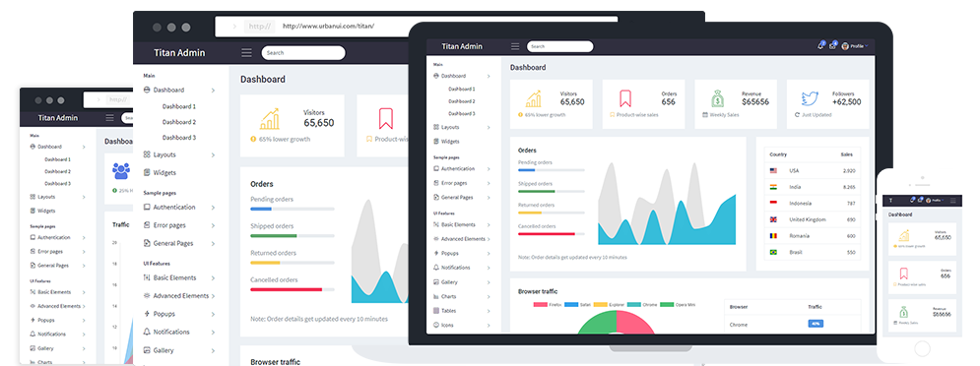Click the Safari legend swatch in laptop Browser traffic
Viewport: 980px width, 366px height.
click(x=571, y=305)
